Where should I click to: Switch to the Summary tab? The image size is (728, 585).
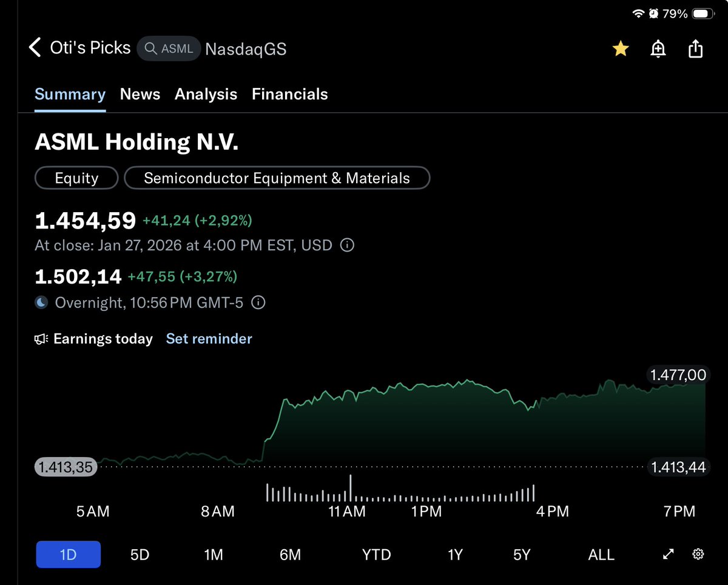70,95
